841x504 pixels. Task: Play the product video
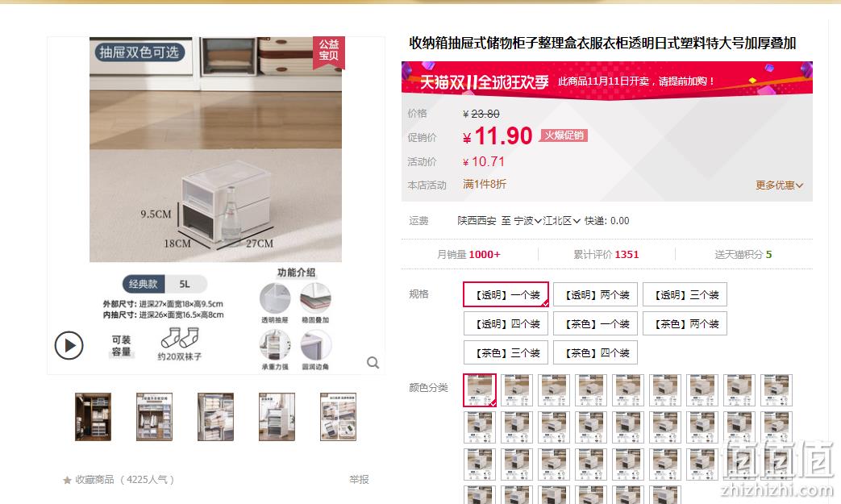(69, 345)
